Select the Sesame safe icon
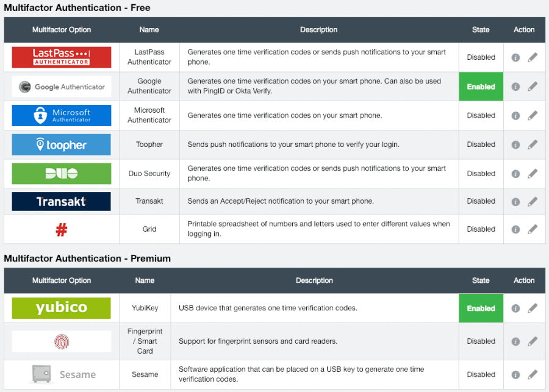549x392 pixels. 61,374
